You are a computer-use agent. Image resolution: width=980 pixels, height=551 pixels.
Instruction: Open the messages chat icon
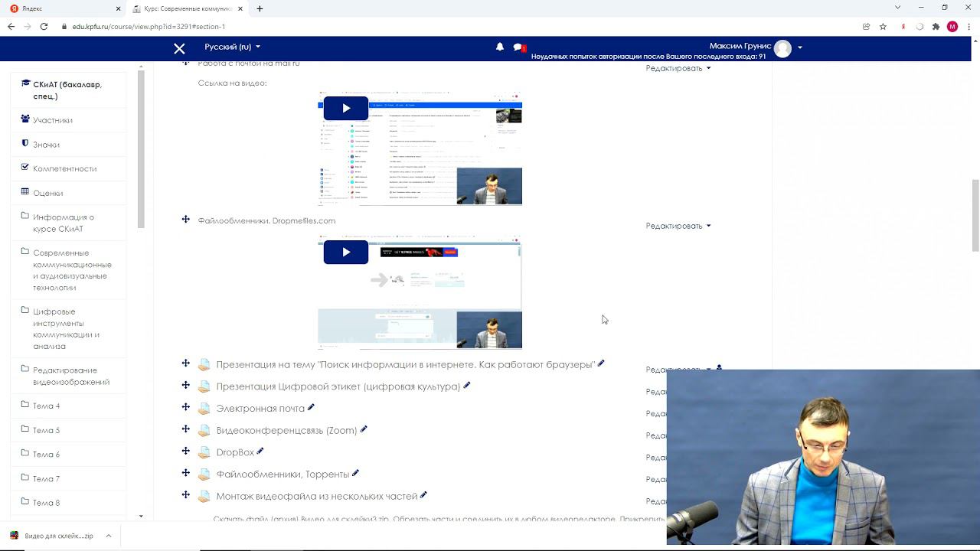pyautogui.click(x=518, y=47)
